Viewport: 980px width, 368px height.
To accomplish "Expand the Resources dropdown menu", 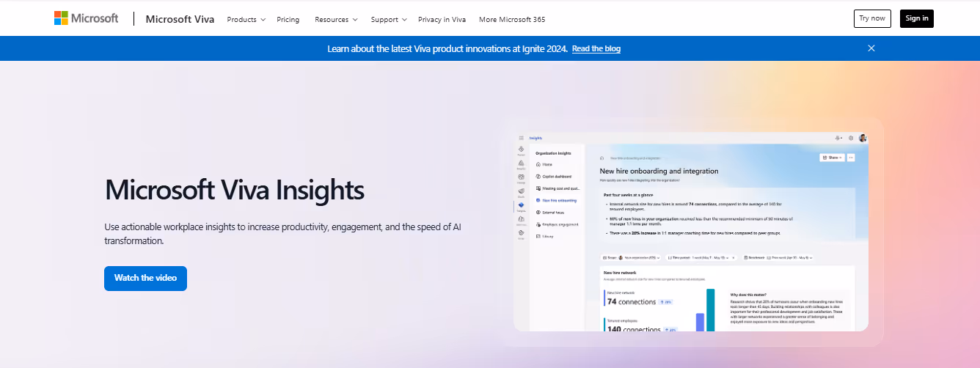I will click(336, 19).
